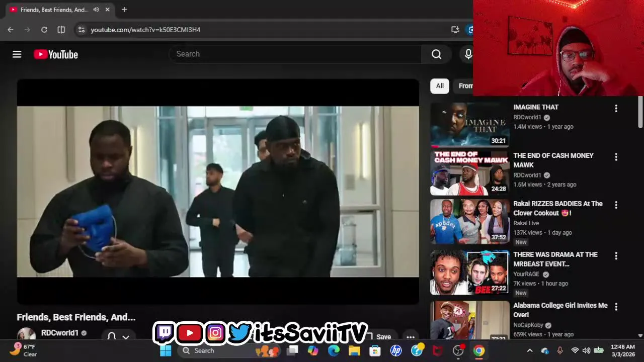Viewport: 644px width, 362px height.
Task: Open the McAfee app on the taskbar
Action: [x=437, y=350]
